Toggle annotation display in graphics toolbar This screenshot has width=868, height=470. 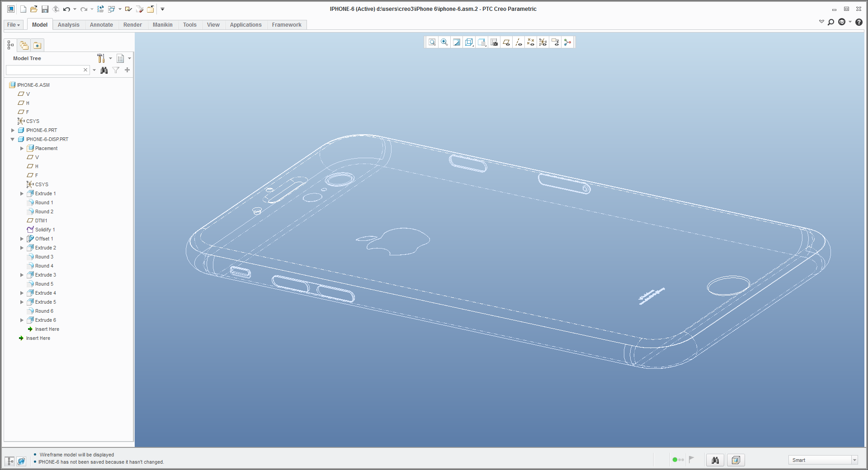(x=555, y=42)
